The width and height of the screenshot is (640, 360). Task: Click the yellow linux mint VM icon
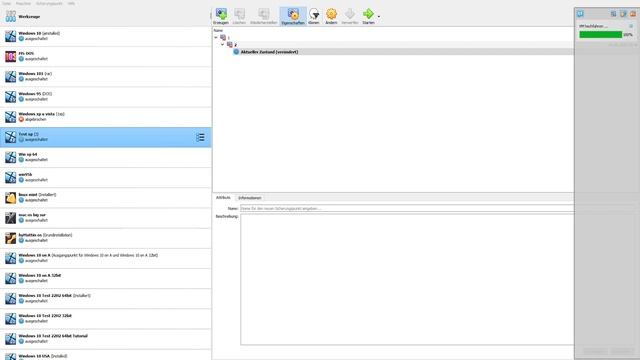point(11,198)
